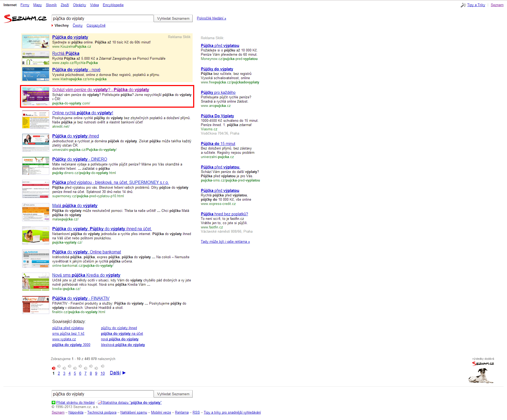This screenshot has width=507, height=420.
Task: Switch to the Mapy tab
Action: (x=38, y=5)
